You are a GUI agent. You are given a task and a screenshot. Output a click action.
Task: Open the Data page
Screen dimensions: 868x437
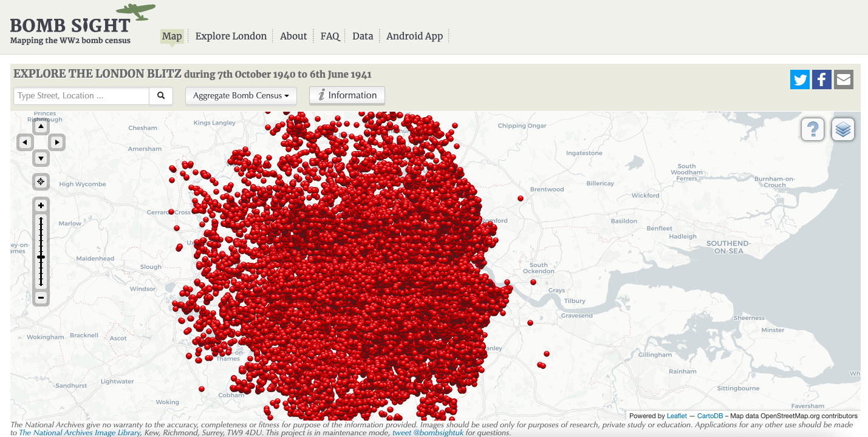[x=363, y=36]
